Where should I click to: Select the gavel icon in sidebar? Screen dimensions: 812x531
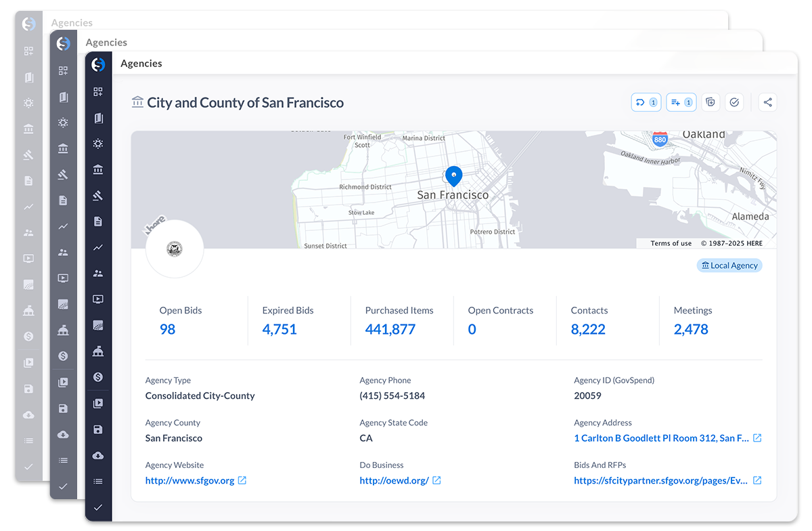coord(98,196)
